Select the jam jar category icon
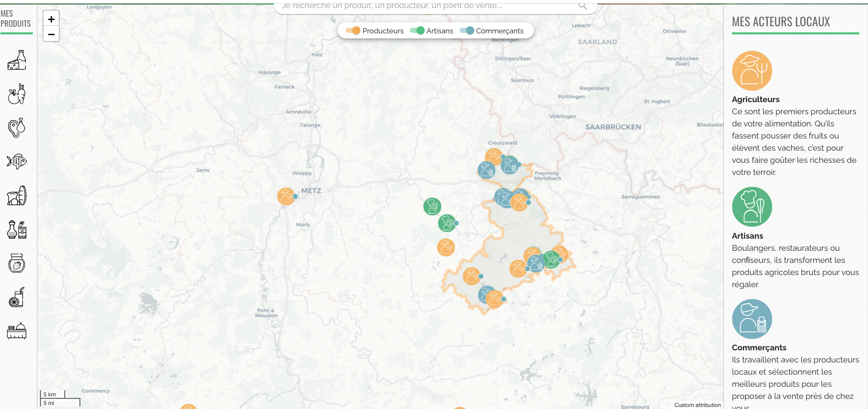This screenshot has height=409, width=868. (17, 263)
